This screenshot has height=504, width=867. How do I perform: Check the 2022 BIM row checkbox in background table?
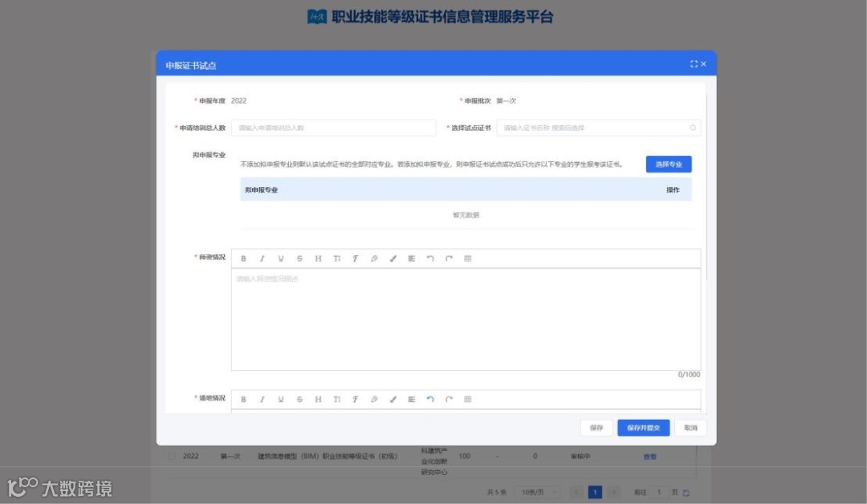[x=172, y=457]
